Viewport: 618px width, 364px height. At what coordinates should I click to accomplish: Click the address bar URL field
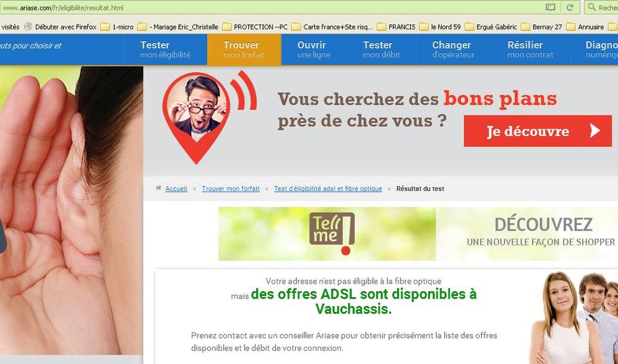(272, 7)
